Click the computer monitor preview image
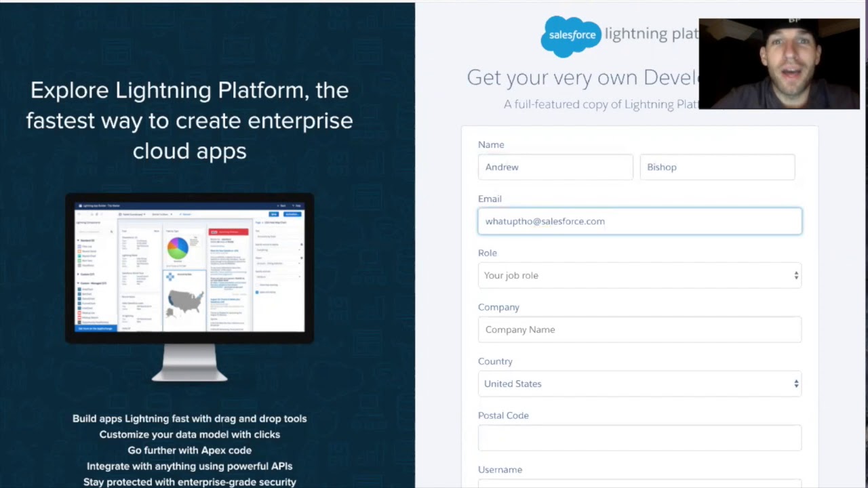 [189, 287]
